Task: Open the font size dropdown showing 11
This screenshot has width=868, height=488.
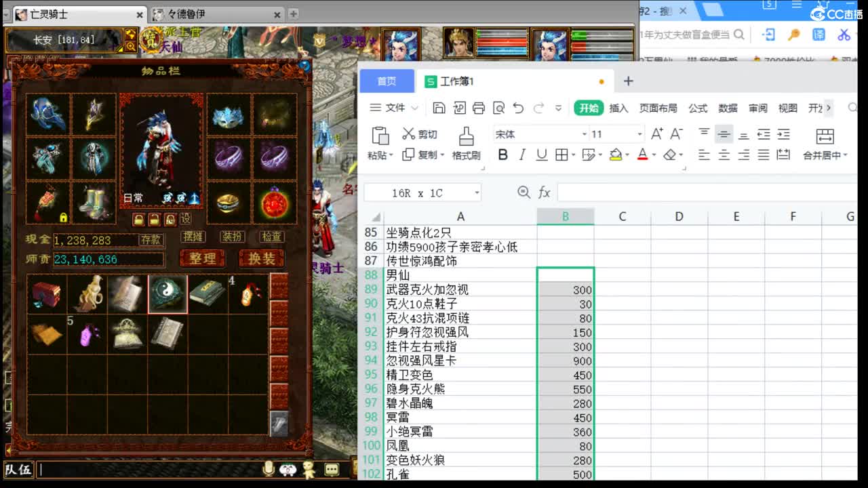Action: tap(639, 134)
